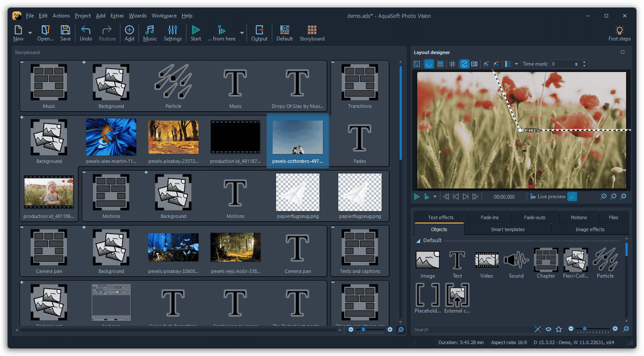Clear the toolbox search with X
Viewport: 644px width, 356px height.
click(x=537, y=329)
